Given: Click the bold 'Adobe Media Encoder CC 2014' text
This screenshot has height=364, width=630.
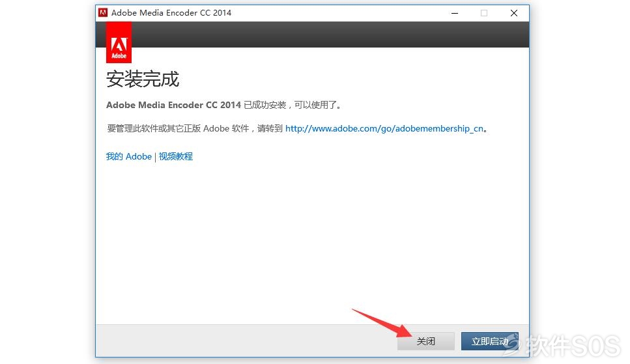Looking at the screenshot, I should 173,105.
